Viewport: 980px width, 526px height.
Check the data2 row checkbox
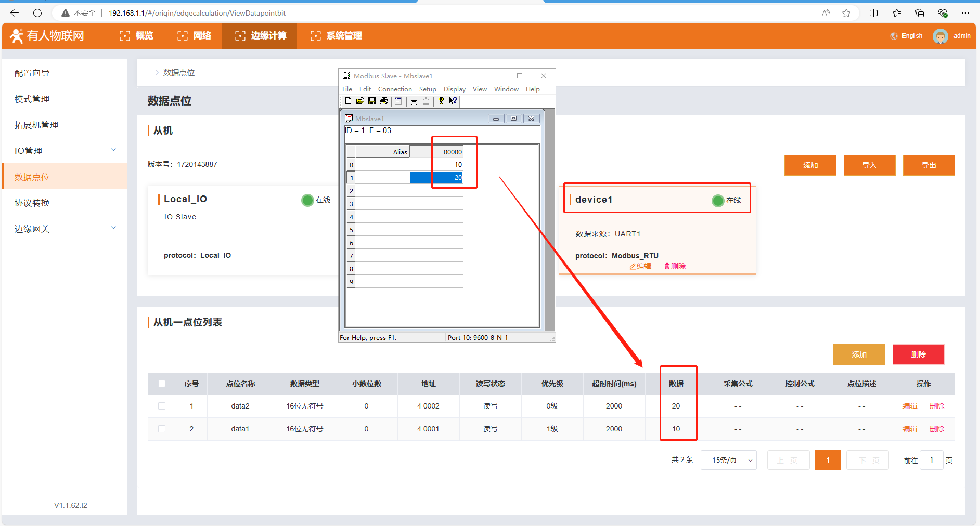[162, 406]
